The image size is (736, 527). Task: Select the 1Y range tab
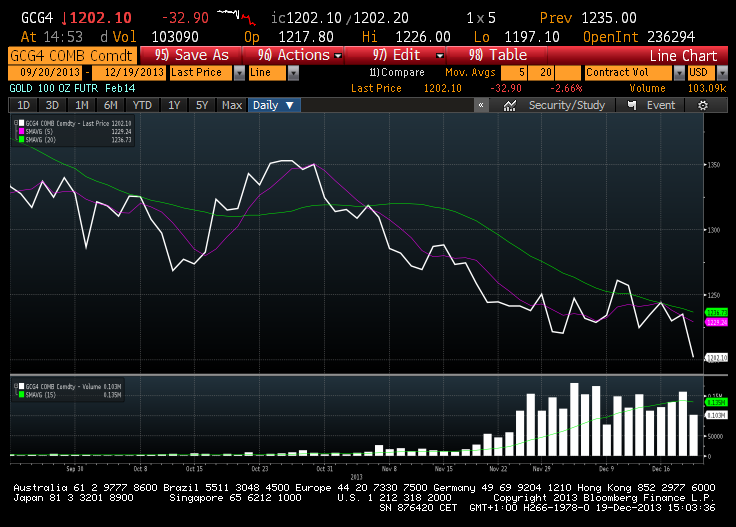point(174,105)
